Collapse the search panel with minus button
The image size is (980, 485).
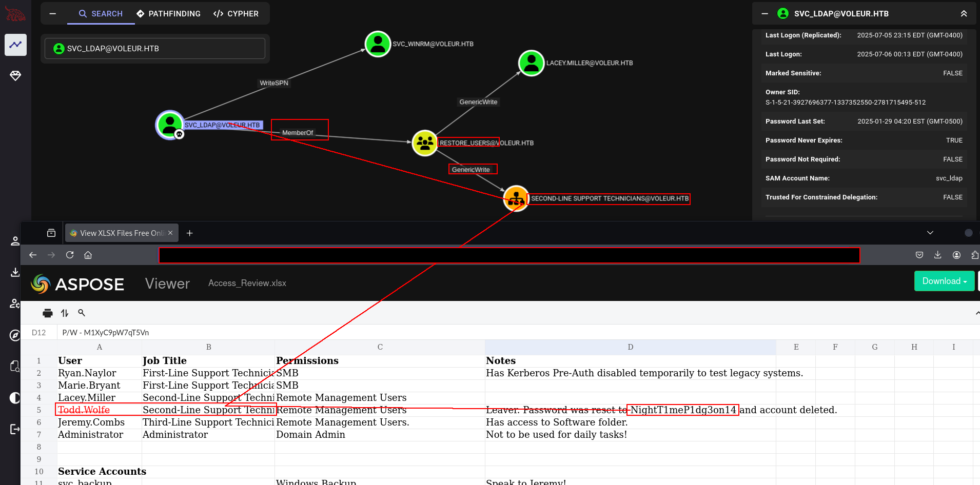pyautogui.click(x=52, y=14)
